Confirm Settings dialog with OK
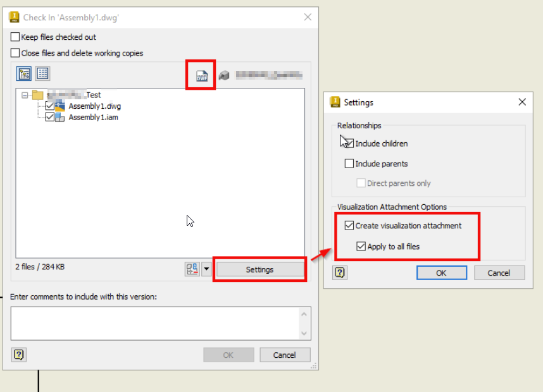This screenshot has height=392, width=543. (441, 273)
